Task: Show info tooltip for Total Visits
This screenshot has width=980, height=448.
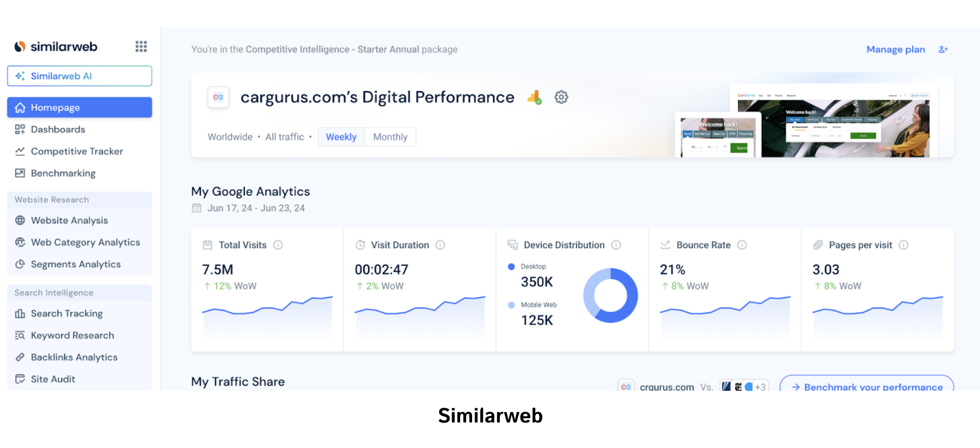Action: point(278,245)
